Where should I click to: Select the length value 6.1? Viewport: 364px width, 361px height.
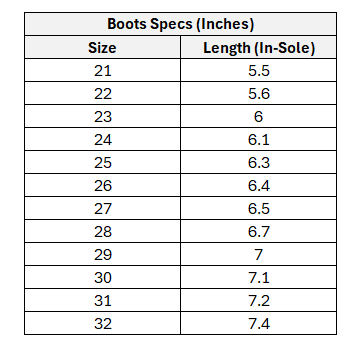tap(258, 139)
